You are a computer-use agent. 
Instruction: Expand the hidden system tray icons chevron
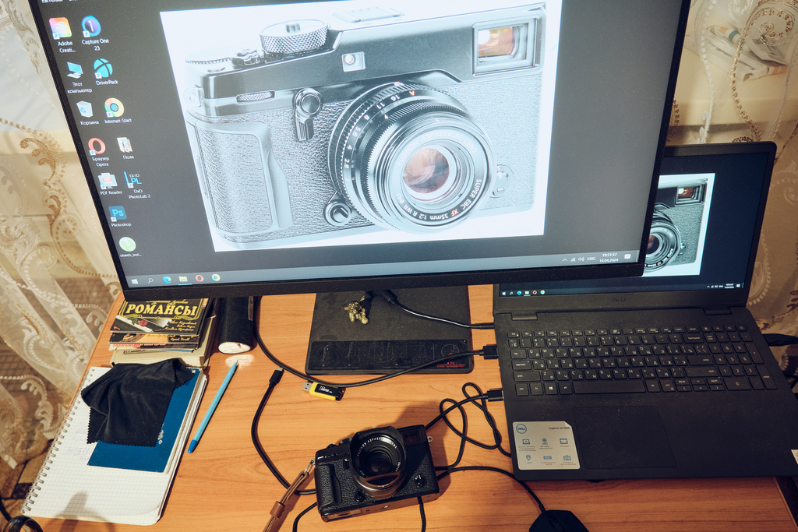563,259
